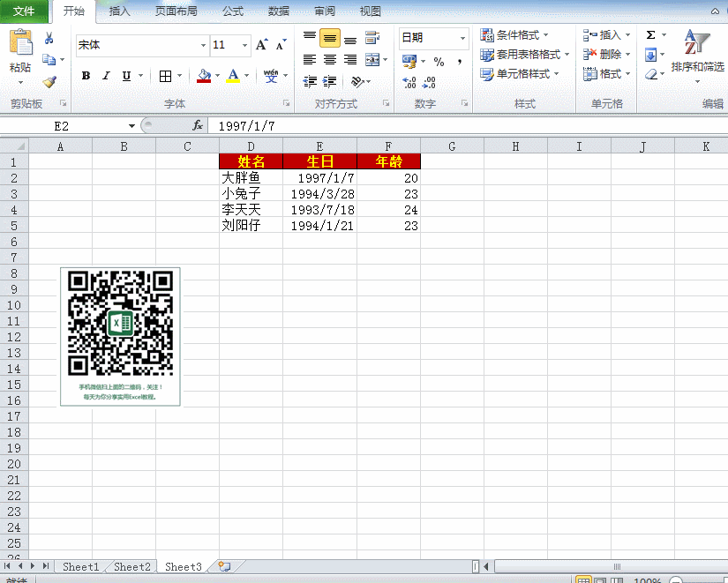Decrease indent in alignment group

click(x=310, y=82)
